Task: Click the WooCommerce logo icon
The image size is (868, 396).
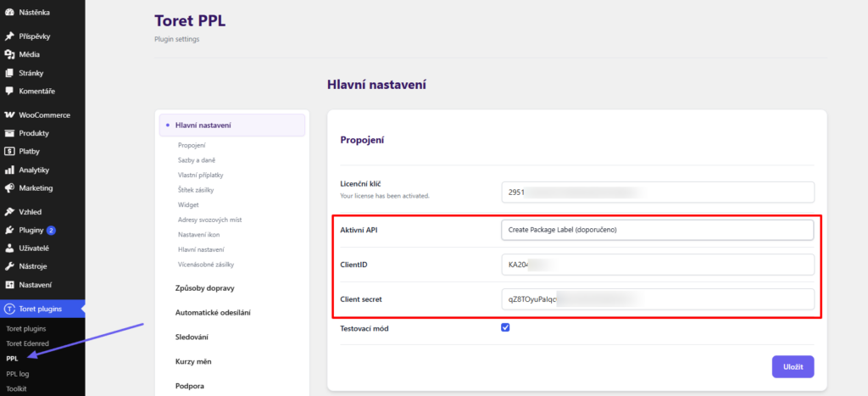Action: (x=8, y=115)
